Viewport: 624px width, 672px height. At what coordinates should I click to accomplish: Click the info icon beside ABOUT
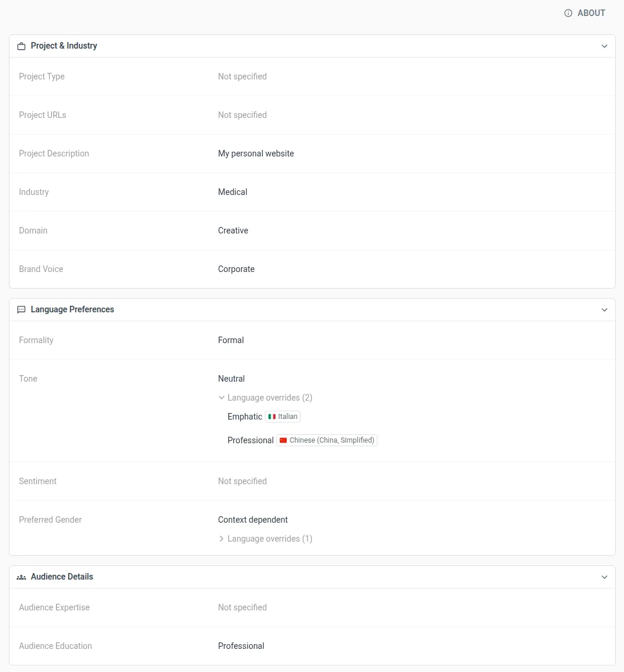(x=568, y=13)
